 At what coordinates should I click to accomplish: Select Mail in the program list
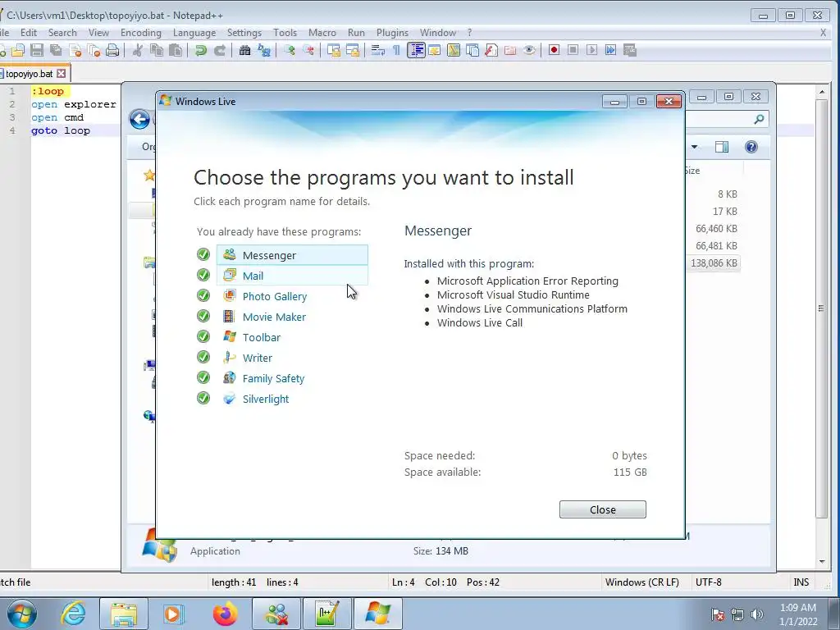[x=292, y=276]
